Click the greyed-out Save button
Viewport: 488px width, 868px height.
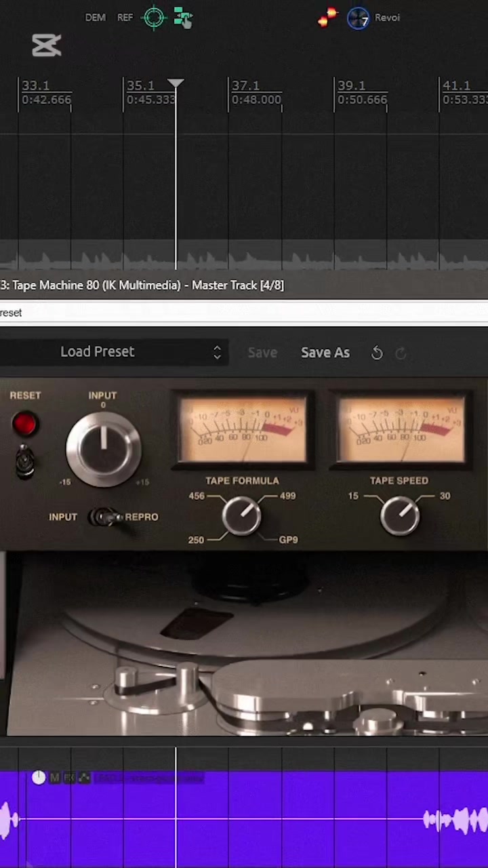[262, 353]
